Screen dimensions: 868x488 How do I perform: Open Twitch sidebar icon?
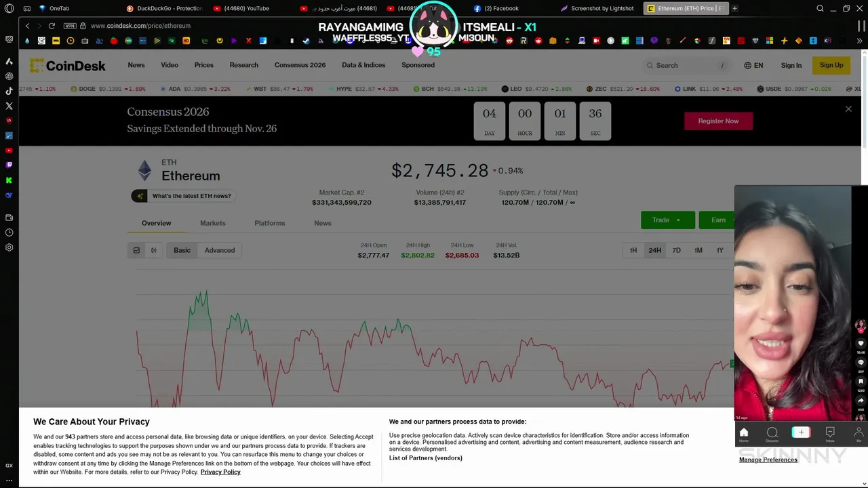(x=9, y=165)
